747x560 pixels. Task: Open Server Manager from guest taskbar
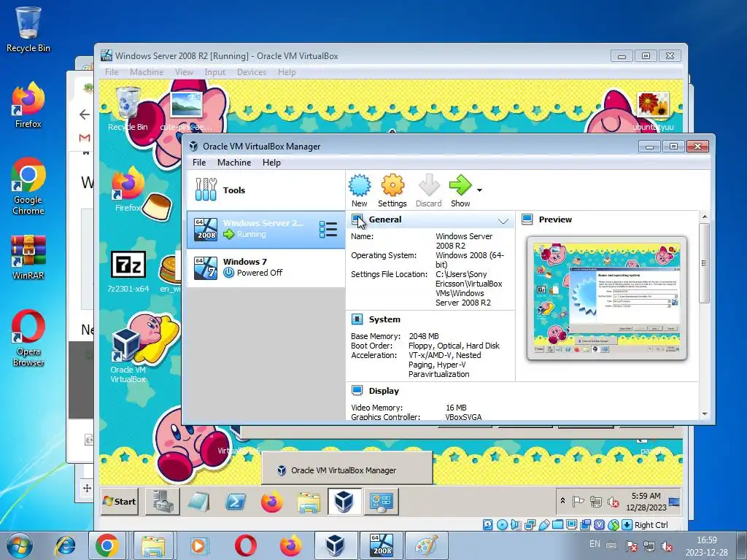pos(163,502)
